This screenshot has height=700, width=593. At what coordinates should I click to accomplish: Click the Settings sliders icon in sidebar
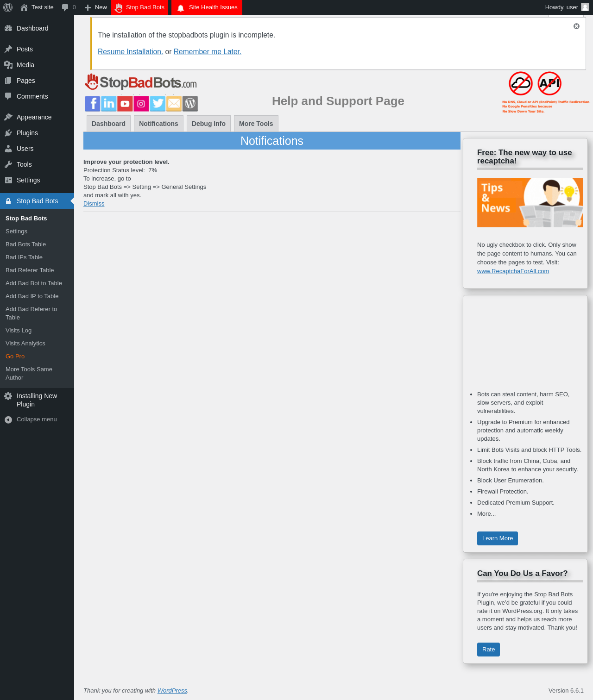click(8, 180)
